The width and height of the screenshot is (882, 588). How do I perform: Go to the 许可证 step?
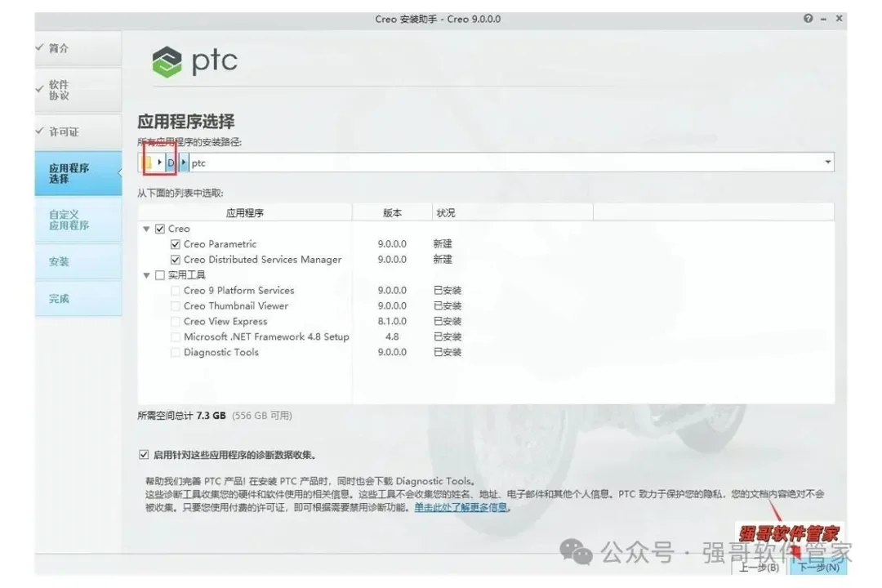[78, 131]
